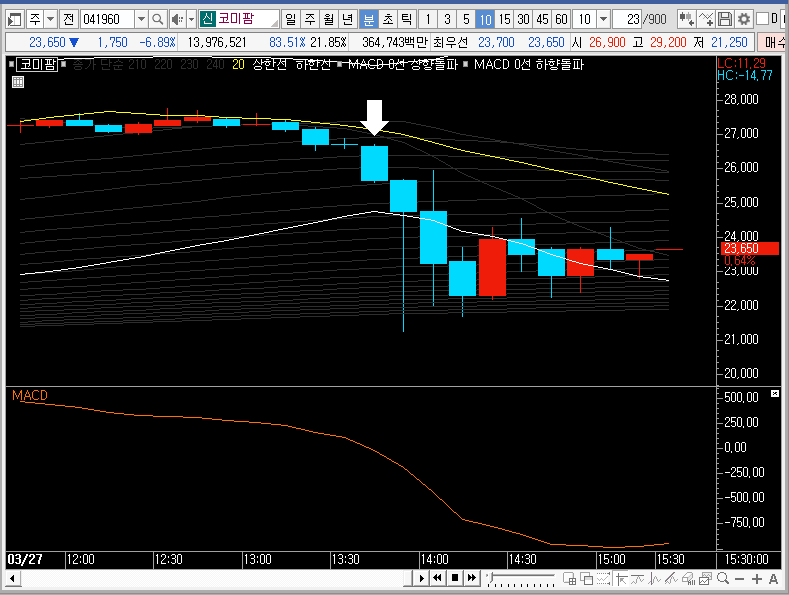The width and height of the screenshot is (789, 595).
Task: Click the 코미팜 legend label on chart
Action: 38,64
